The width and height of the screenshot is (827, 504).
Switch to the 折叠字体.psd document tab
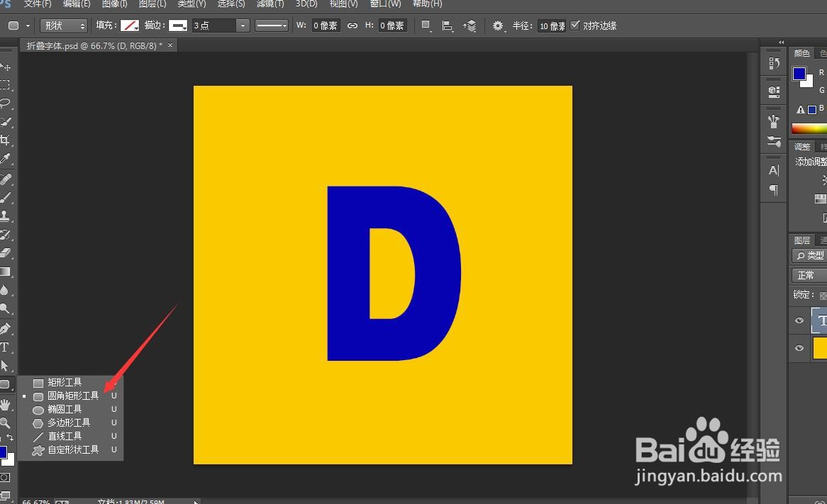[95, 46]
